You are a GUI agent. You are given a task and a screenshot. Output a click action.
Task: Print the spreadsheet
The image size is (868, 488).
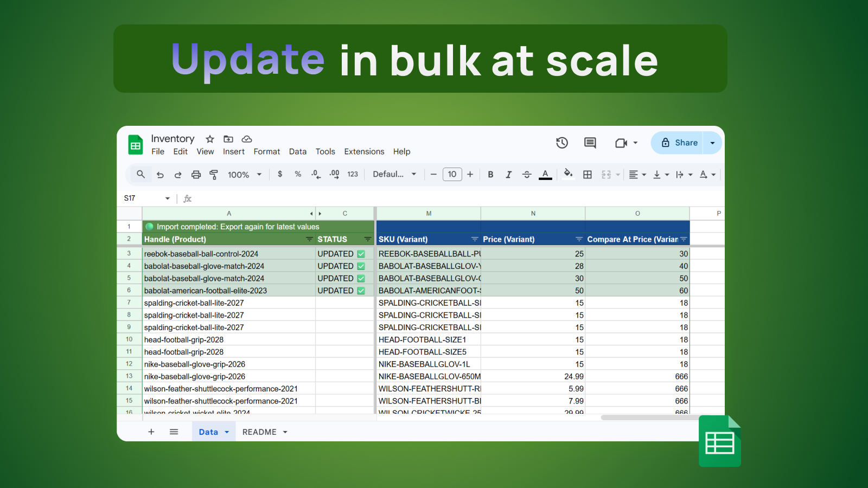pyautogui.click(x=196, y=175)
